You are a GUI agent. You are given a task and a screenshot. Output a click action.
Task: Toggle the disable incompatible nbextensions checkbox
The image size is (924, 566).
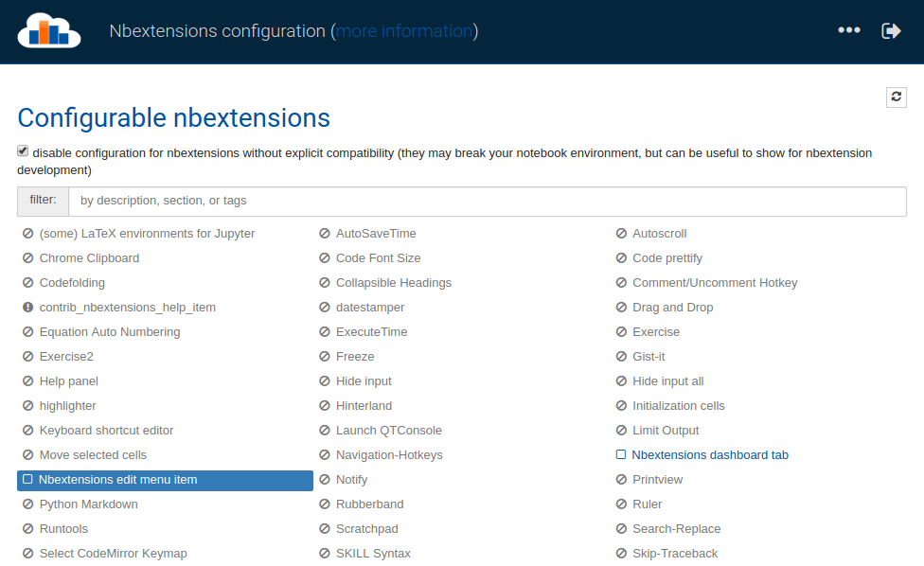tap(22, 150)
